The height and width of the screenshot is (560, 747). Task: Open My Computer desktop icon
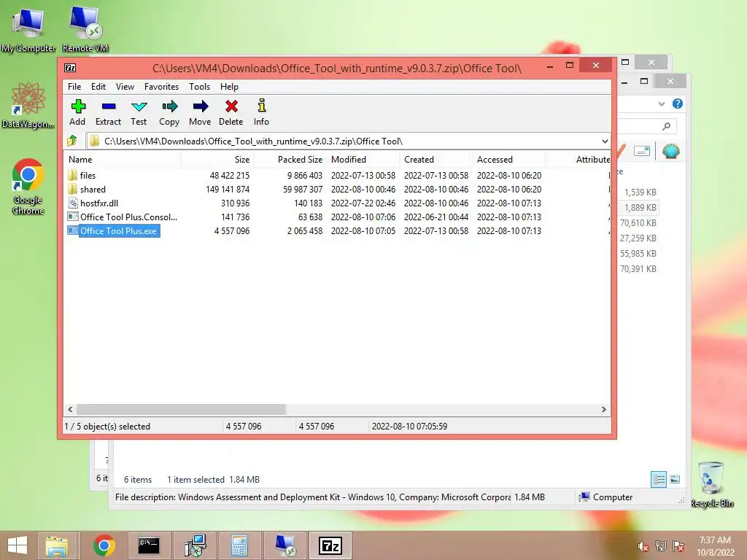(x=28, y=30)
